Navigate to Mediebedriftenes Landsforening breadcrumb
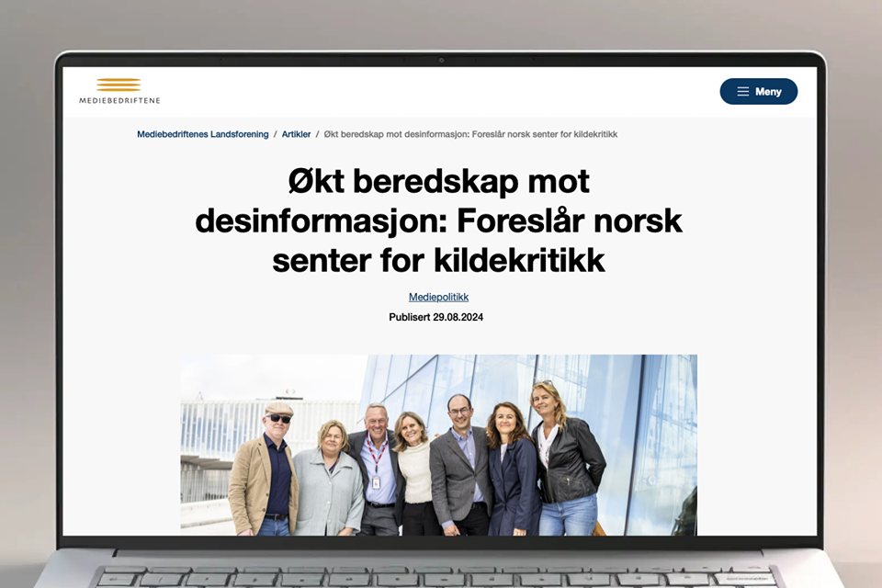882x588 pixels. pos(202,134)
